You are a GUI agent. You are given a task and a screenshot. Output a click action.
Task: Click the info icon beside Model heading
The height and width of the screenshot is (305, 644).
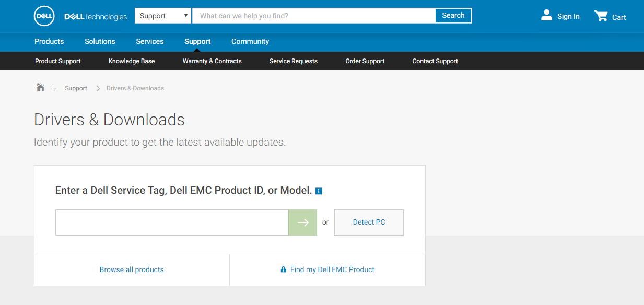319,191
